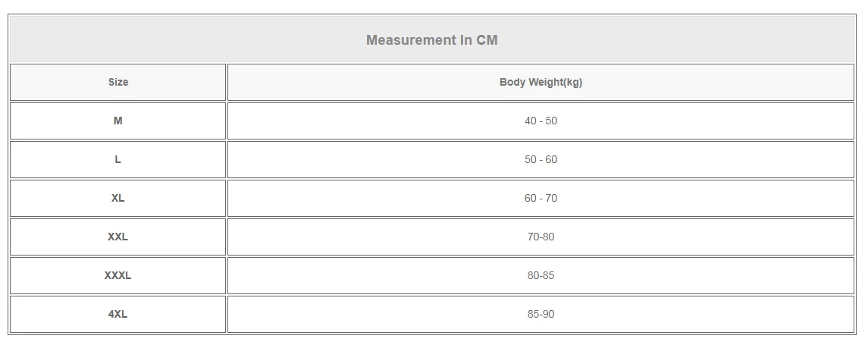
Task: Select the size matching 50 - 60 kg
Action: [118, 159]
